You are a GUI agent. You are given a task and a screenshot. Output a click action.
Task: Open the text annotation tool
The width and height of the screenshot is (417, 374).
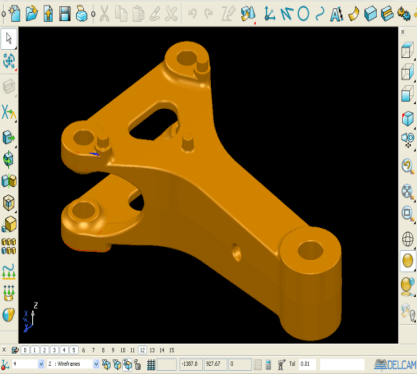pyautogui.click(x=336, y=14)
